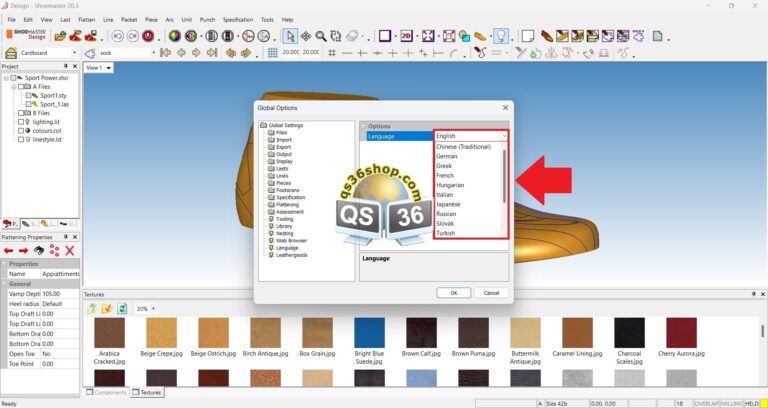Toggle the checkbox for linestyle.lst
Image resolution: width=768 pixels, height=408 pixels.
[x=21, y=139]
